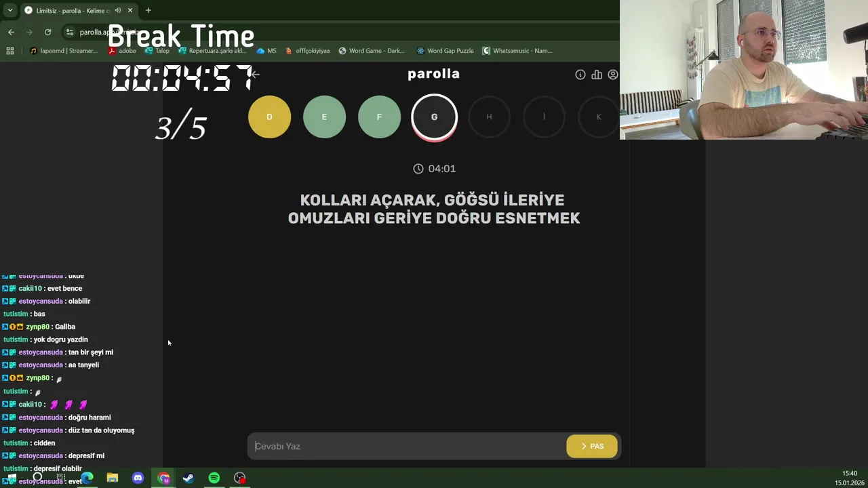The width and height of the screenshot is (868, 488).
Task: Open a new browser tab
Action: click(x=148, y=10)
